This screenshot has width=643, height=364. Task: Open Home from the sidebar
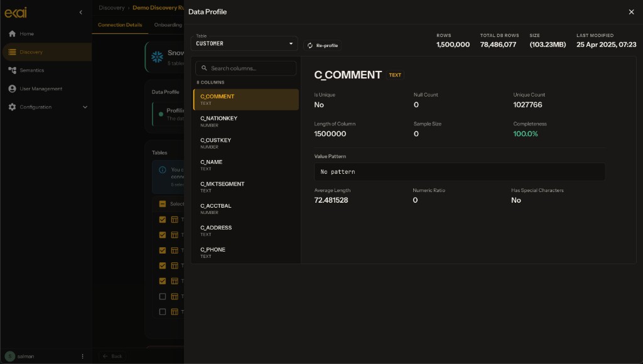(x=46, y=34)
